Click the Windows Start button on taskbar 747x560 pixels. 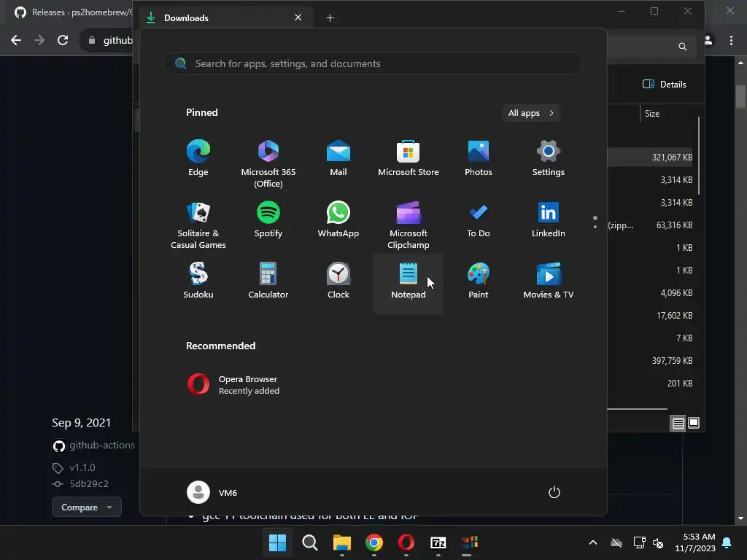coord(277,542)
